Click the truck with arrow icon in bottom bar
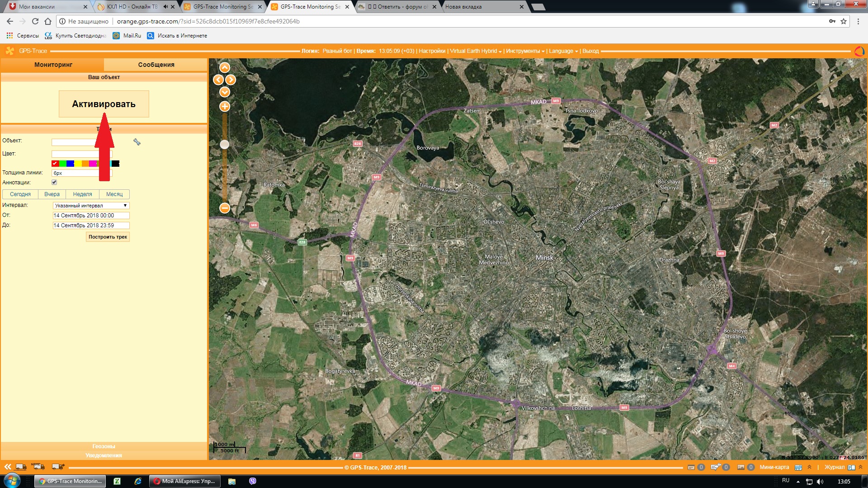The height and width of the screenshot is (488, 868). click(58, 467)
